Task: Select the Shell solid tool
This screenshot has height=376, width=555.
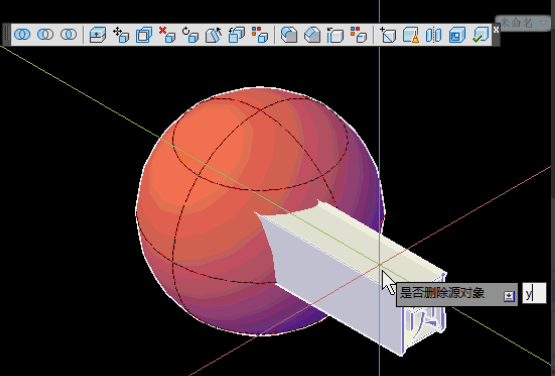Action: pyautogui.click(x=457, y=35)
